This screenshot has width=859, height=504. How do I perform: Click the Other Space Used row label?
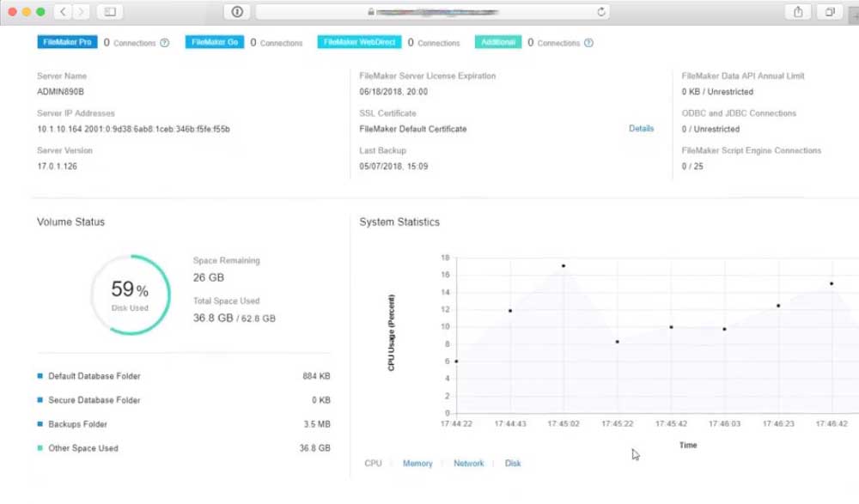pos(83,448)
